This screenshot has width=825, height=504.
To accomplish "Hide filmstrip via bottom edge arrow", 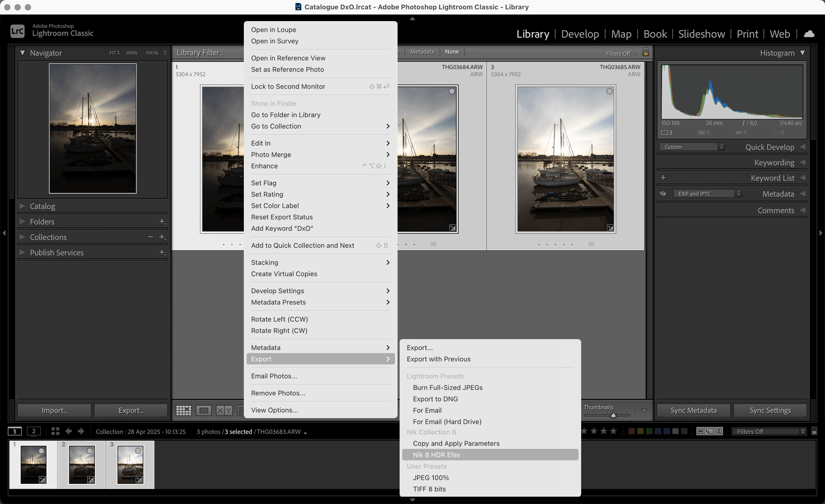I will click(x=412, y=500).
